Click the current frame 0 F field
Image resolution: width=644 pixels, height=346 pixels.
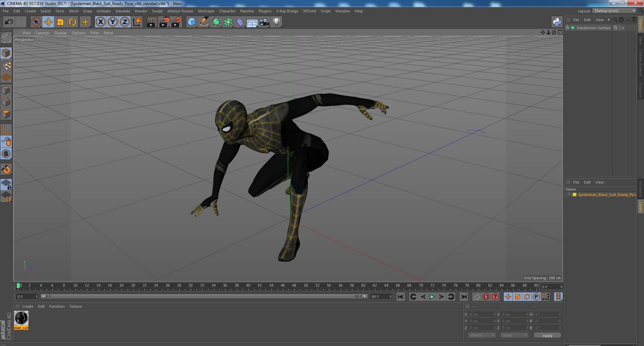click(27, 297)
